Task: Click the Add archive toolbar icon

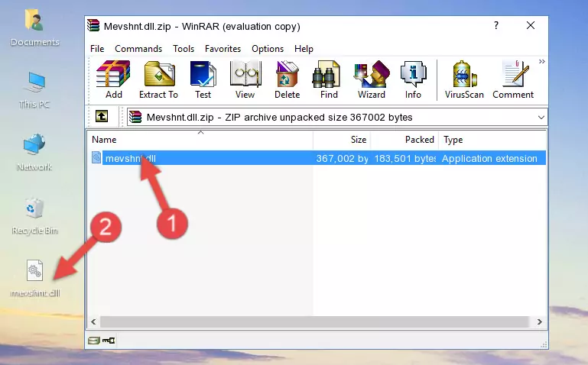Action: click(x=113, y=79)
